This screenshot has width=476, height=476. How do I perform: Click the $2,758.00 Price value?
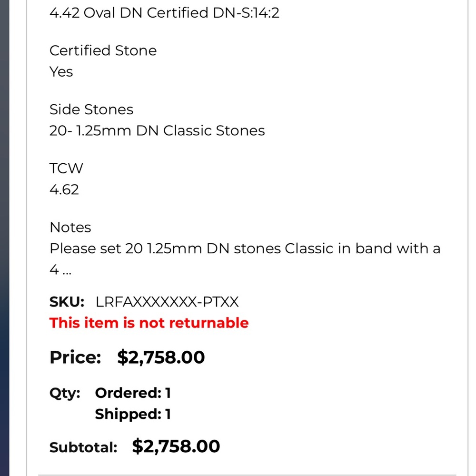click(x=161, y=357)
